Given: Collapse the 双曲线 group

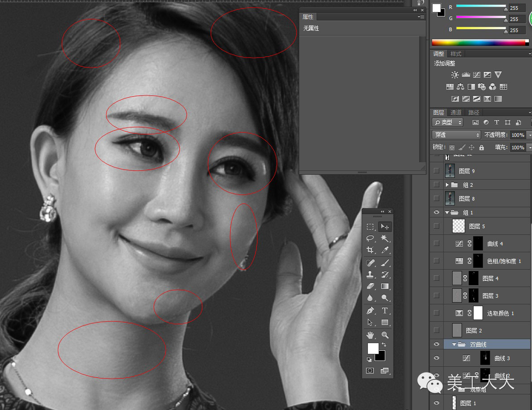Looking at the screenshot, I should (454, 344).
